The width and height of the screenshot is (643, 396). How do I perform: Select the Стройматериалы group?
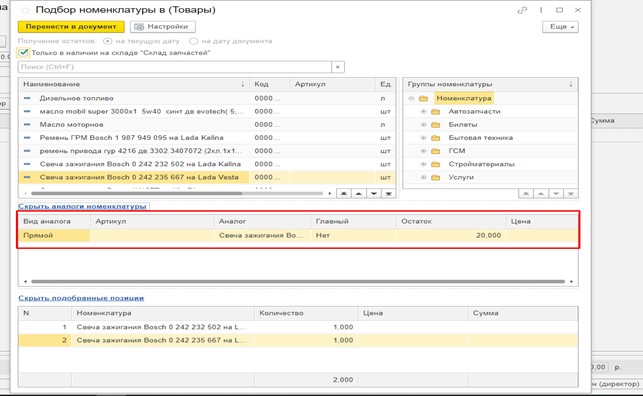(481, 164)
